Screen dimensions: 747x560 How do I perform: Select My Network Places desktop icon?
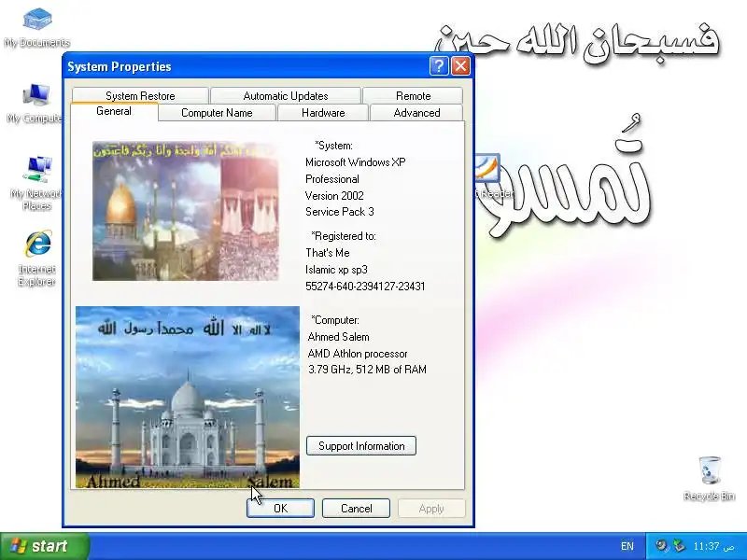pos(36,183)
